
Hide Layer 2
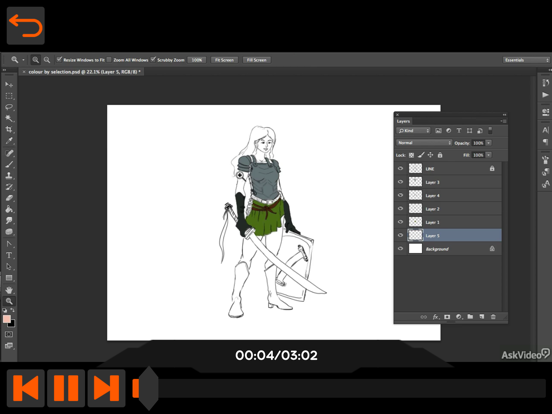click(x=400, y=208)
